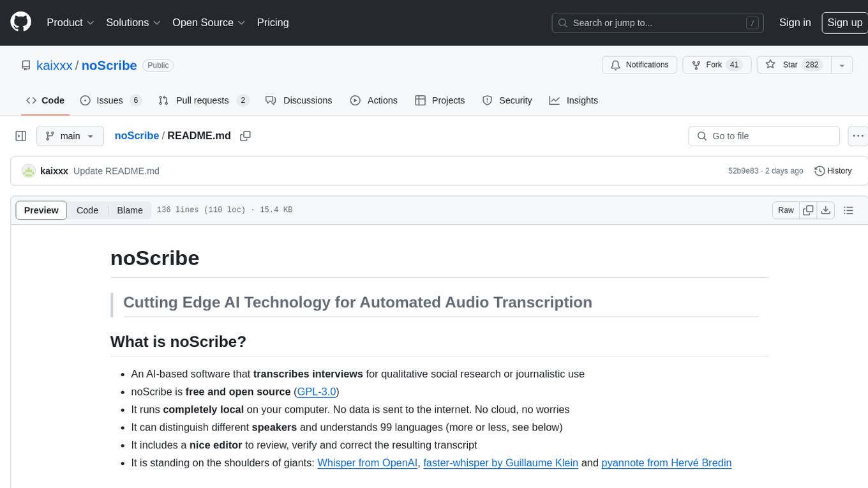This screenshot has width=868, height=488.
Task: Expand the Solutions menu
Action: coord(133,22)
